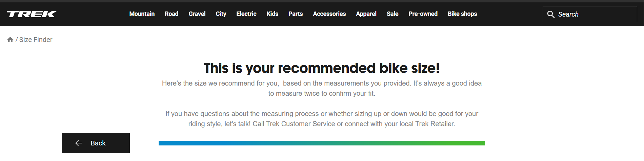This screenshot has width=644, height=161.
Task: Find Bike shops via the navigation
Action: pyautogui.click(x=462, y=14)
